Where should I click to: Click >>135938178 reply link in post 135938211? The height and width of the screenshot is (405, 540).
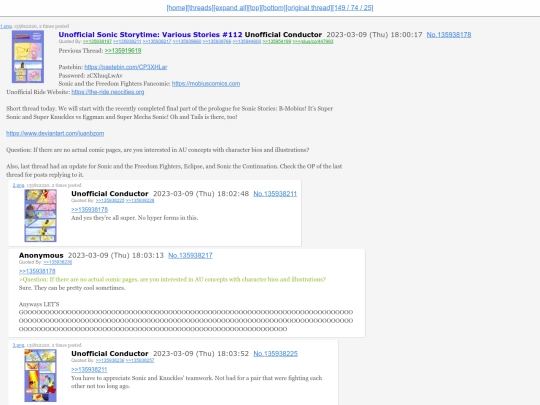click(90, 209)
